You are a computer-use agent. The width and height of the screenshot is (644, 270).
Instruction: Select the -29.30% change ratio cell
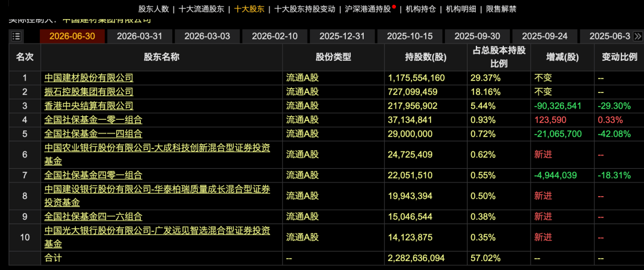pyautogui.click(x=614, y=106)
